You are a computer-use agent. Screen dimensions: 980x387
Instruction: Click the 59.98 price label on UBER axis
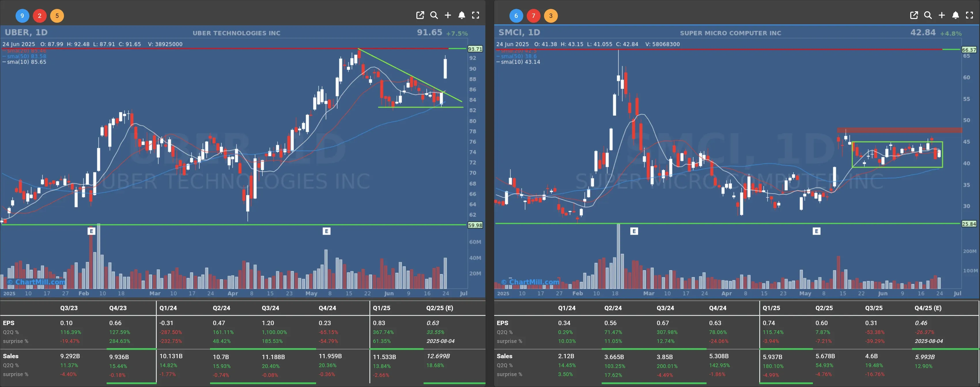click(475, 225)
